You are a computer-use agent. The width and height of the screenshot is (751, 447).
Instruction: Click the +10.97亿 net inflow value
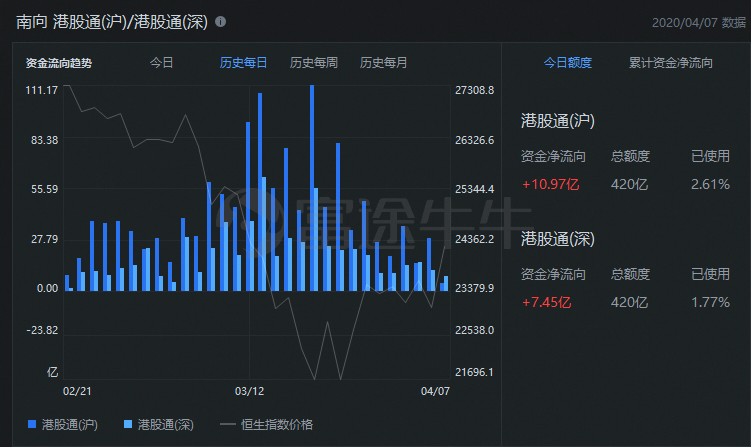(x=550, y=184)
